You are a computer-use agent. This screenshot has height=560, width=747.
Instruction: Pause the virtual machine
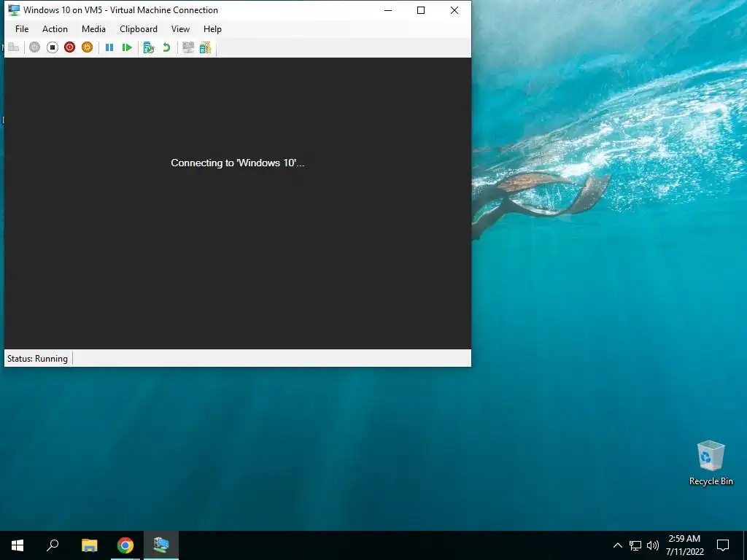point(109,47)
